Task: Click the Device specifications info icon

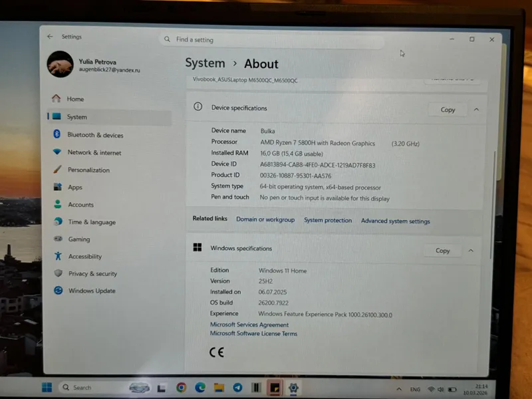Action: click(198, 107)
